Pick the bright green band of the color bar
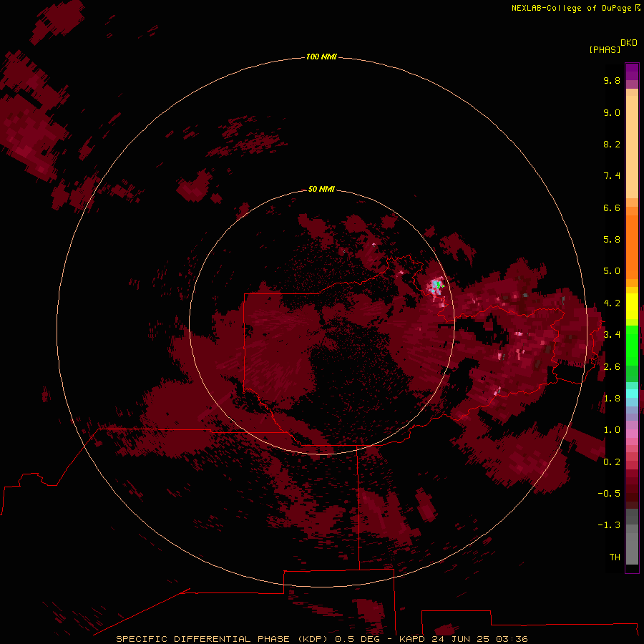 632,345
